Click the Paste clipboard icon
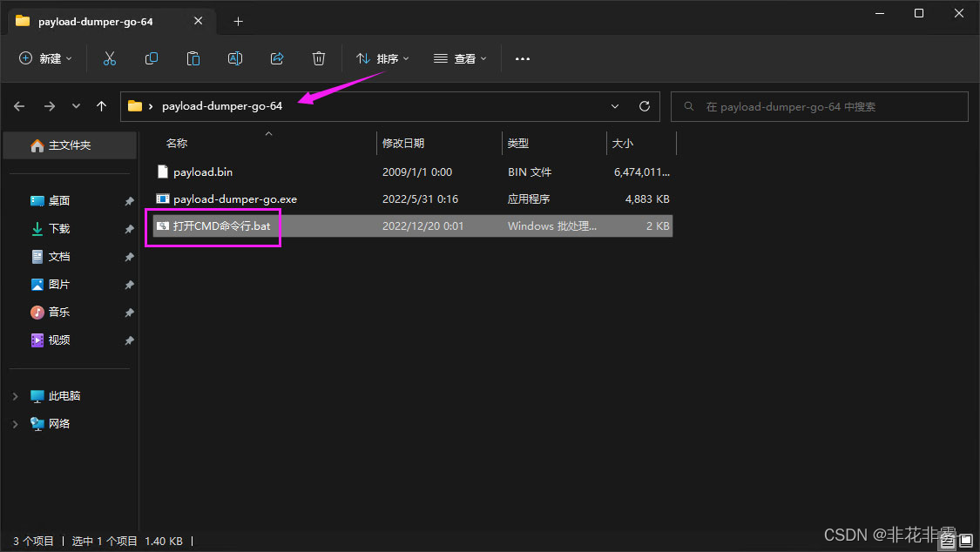This screenshot has height=552, width=980. click(193, 58)
